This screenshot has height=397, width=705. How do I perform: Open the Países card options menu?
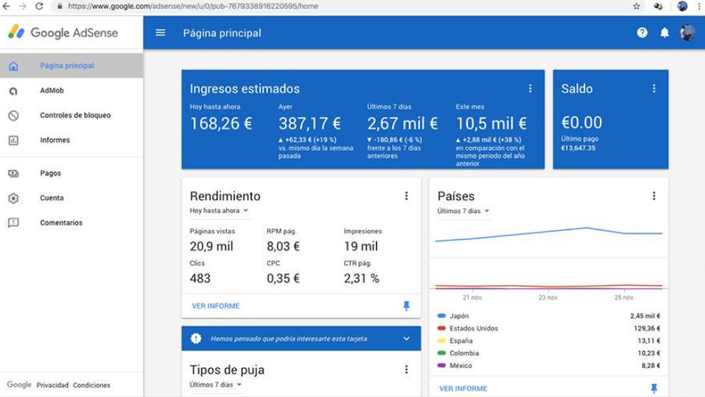654,196
